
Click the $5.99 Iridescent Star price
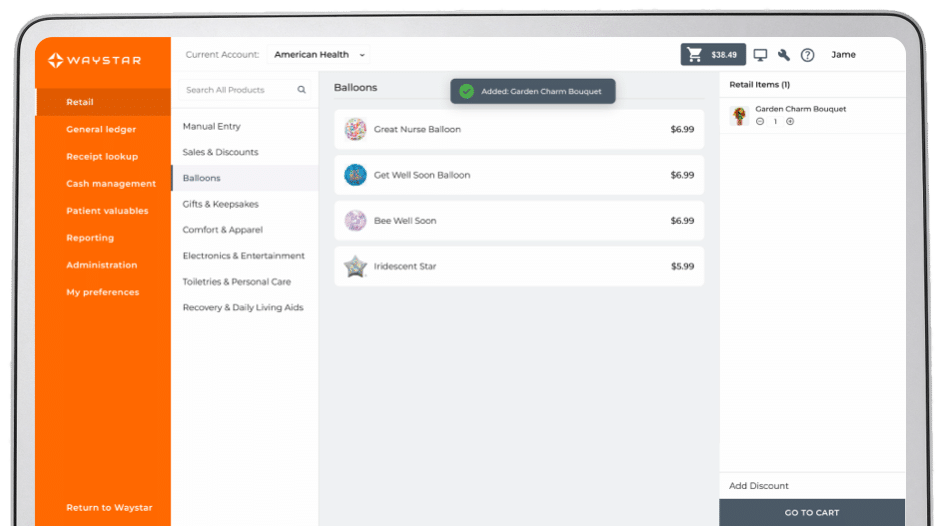click(x=682, y=266)
